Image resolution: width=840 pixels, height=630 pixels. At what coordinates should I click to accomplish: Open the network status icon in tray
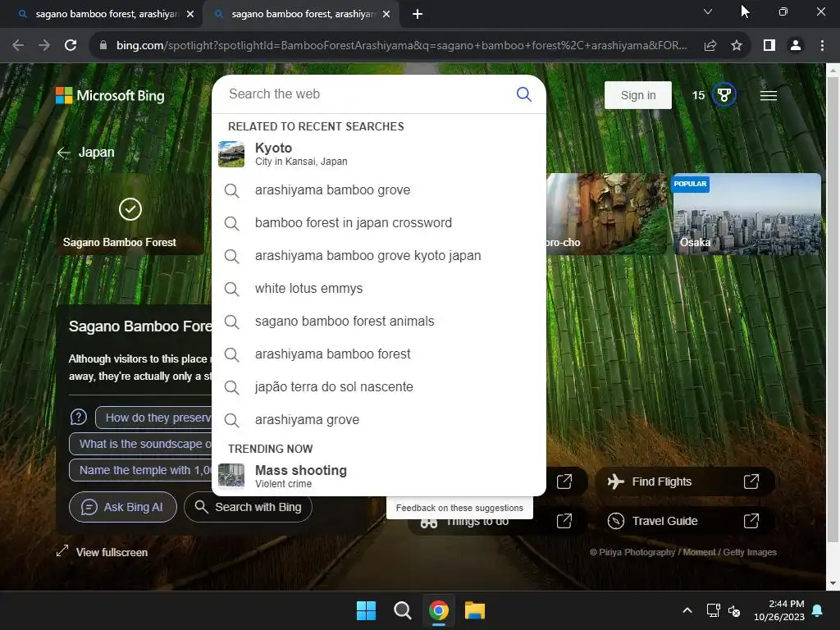pos(713,610)
